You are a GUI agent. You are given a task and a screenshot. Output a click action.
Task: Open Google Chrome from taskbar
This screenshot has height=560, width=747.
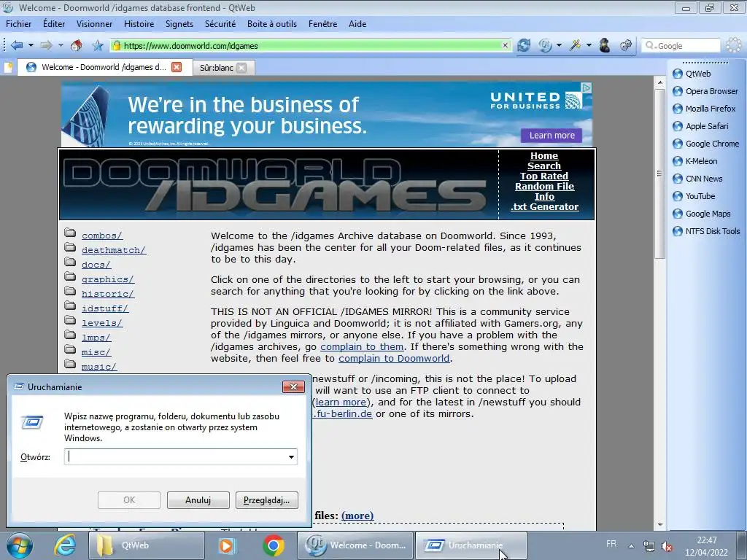pyautogui.click(x=274, y=545)
